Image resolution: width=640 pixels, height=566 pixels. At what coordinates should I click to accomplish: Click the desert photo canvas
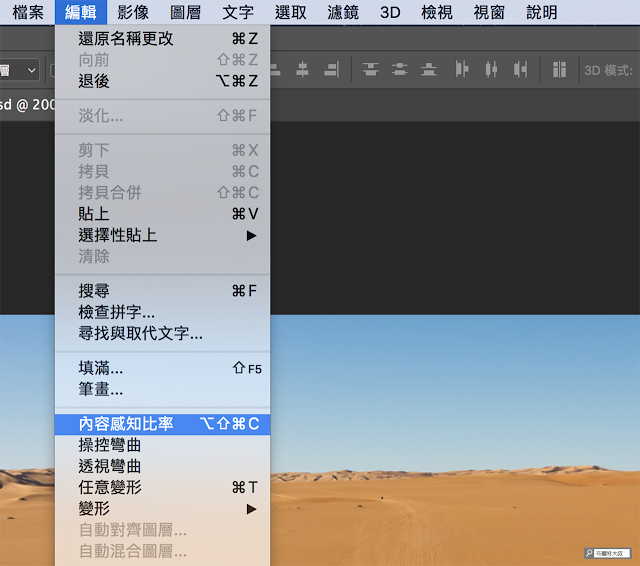point(455,440)
